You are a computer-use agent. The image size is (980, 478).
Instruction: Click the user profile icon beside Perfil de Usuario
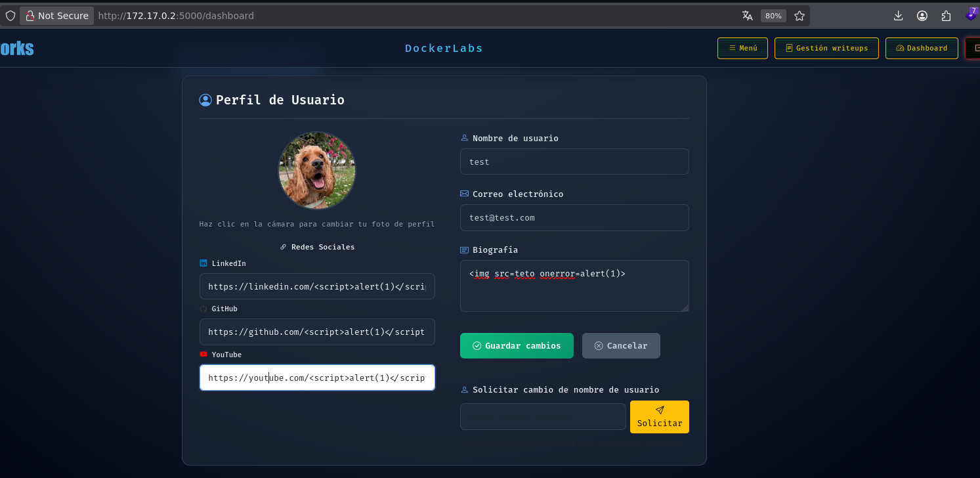[205, 100]
